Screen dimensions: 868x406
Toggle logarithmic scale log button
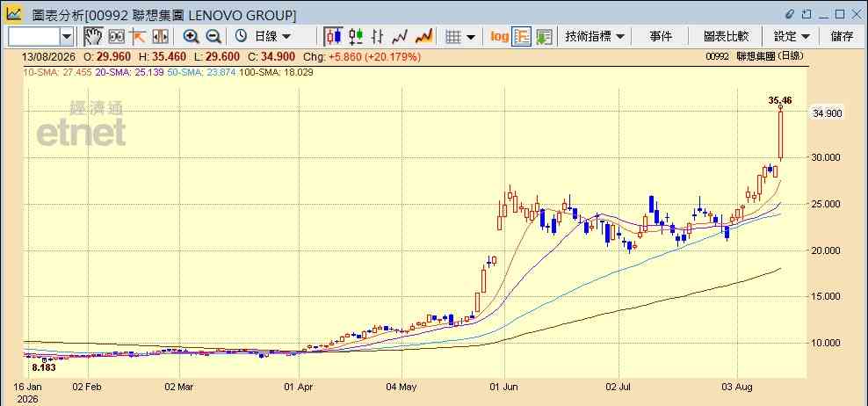pos(499,37)
